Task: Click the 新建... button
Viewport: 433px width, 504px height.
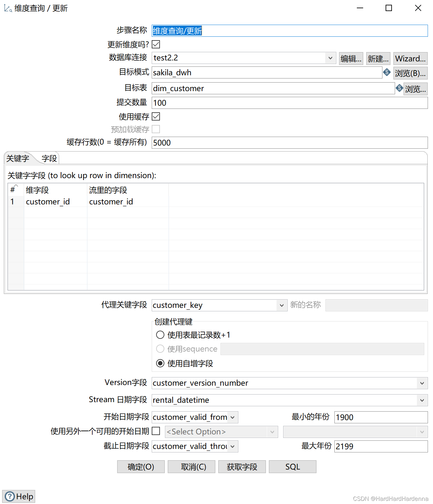Action: pyautogui.click(x=378, y=59)
